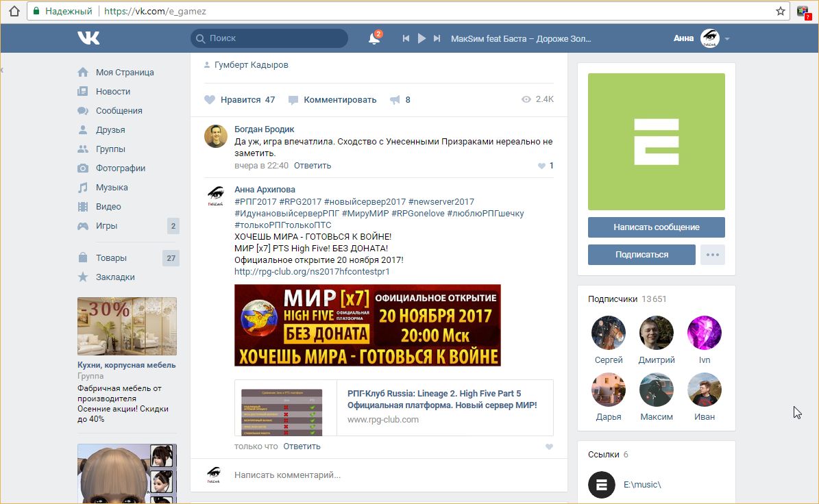Open Сообщения in sidebar
This screenshot has width=819, height=504.
pos(119,111)
